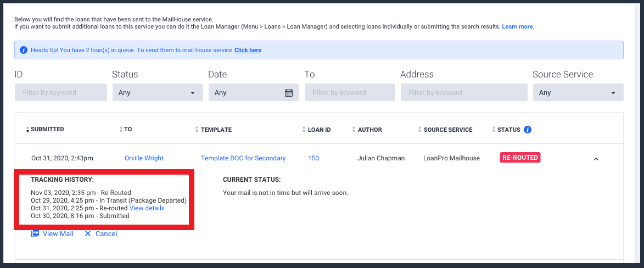
Task: Click 'In Transit (Package Departed)' history entry
Action: click(x=109, y=200)
